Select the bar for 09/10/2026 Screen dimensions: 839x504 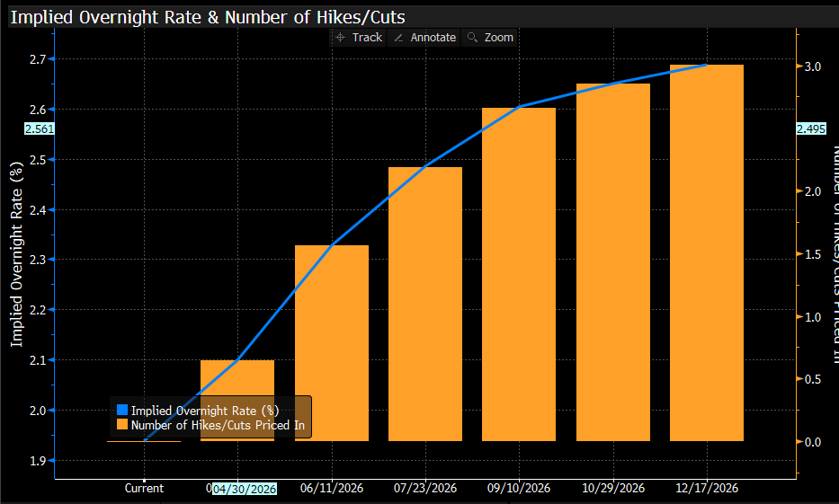click(519, 274)
